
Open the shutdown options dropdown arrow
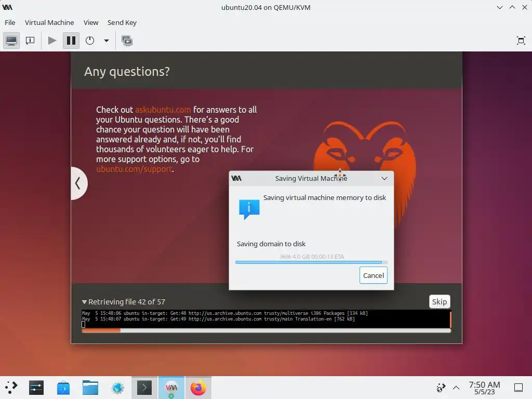[x=106, y=41]
